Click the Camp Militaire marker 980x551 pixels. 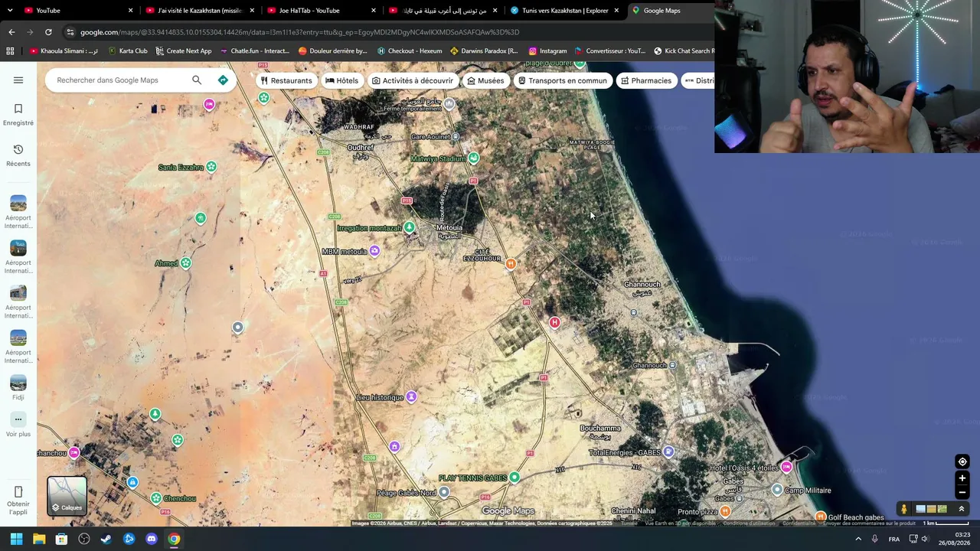click(x=777, y=490)
